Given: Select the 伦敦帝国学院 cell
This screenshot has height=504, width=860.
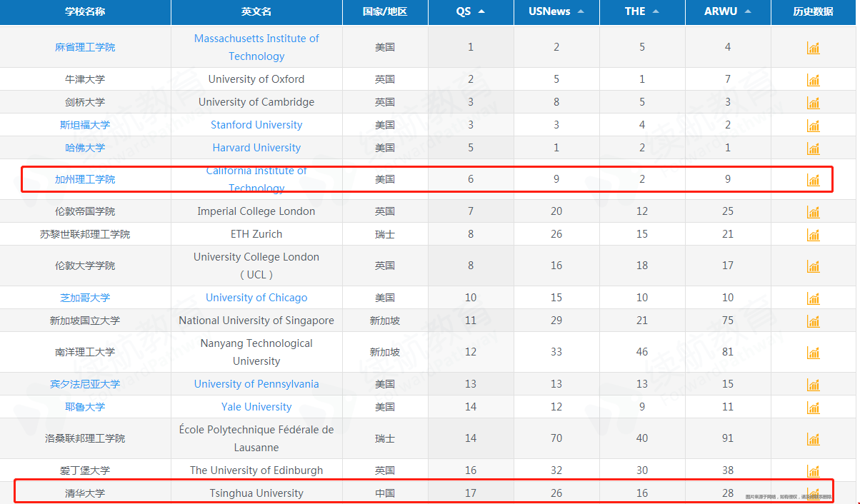Looking at the screenshot, I should [x=85, y=211].
